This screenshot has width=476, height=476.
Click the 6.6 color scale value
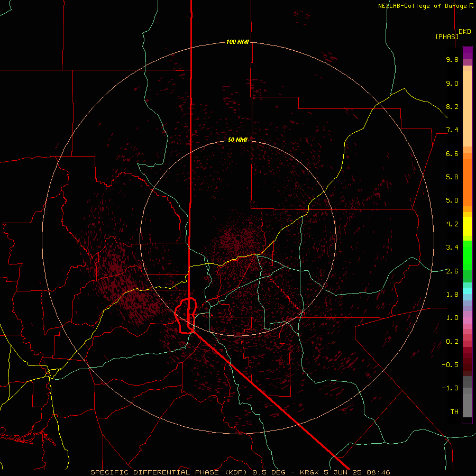452,153
